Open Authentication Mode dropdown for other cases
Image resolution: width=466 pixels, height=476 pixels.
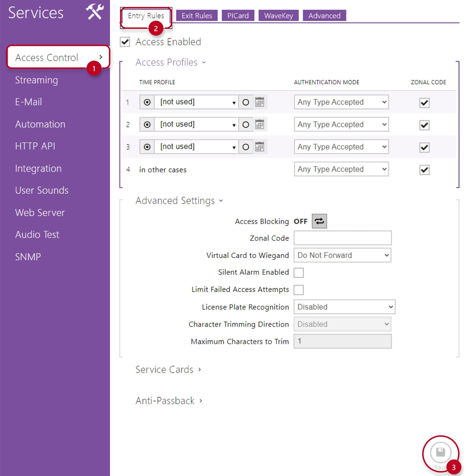(341, 169)
